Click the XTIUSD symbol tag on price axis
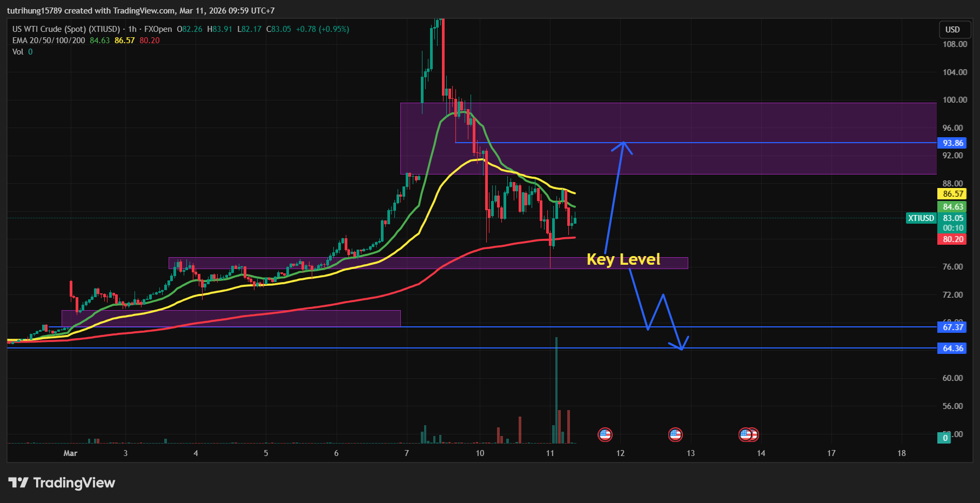The image size is (980, 503). pyautogui.click(x=921, y=218)
